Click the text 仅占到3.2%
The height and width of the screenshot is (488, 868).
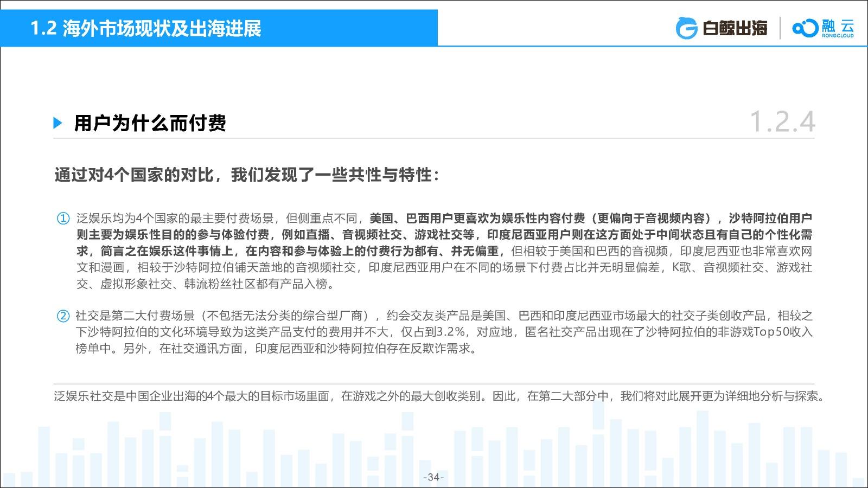[433, 332]
